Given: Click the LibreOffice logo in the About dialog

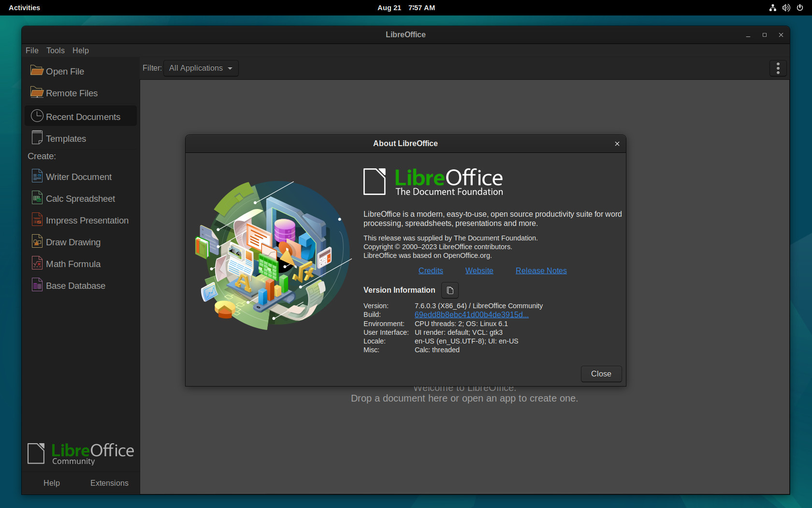Looking at the screenshot, I should tap(433, 182).
